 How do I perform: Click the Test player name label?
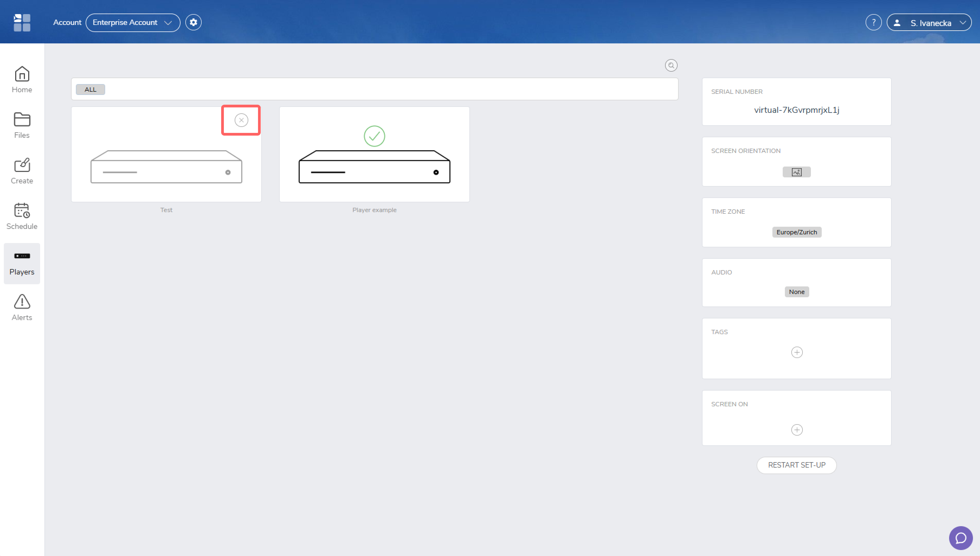166,210
